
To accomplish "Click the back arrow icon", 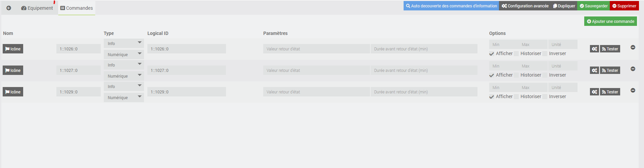I will (9, 8).
